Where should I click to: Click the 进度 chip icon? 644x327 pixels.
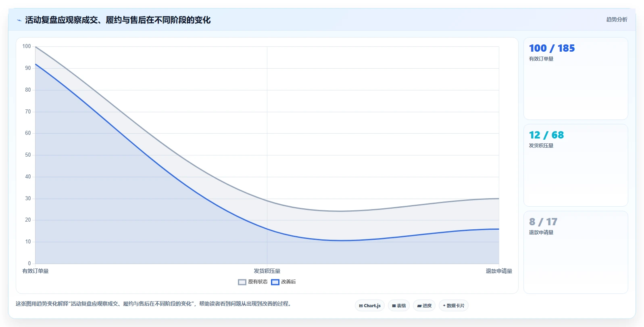click(x=419, y=306)
